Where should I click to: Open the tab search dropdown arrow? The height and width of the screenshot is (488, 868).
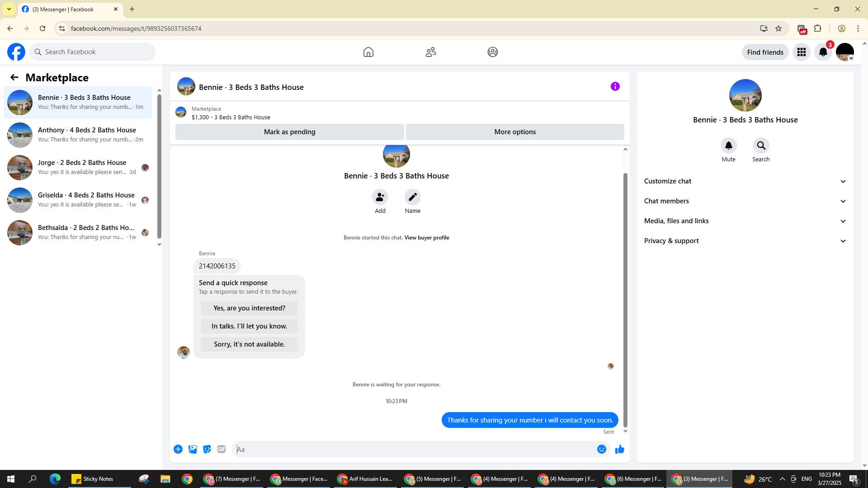(x=9, y=9)
